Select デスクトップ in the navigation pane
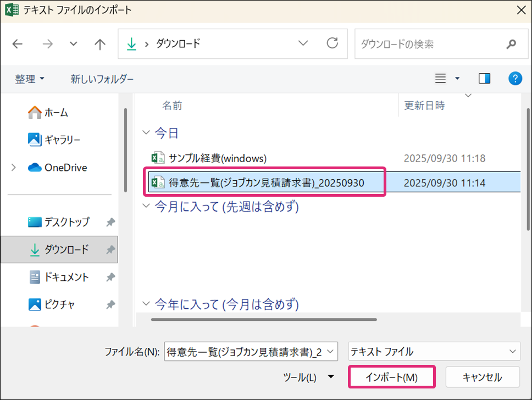The height and width of the screenshot is (400, 532). tap(66, 222)
